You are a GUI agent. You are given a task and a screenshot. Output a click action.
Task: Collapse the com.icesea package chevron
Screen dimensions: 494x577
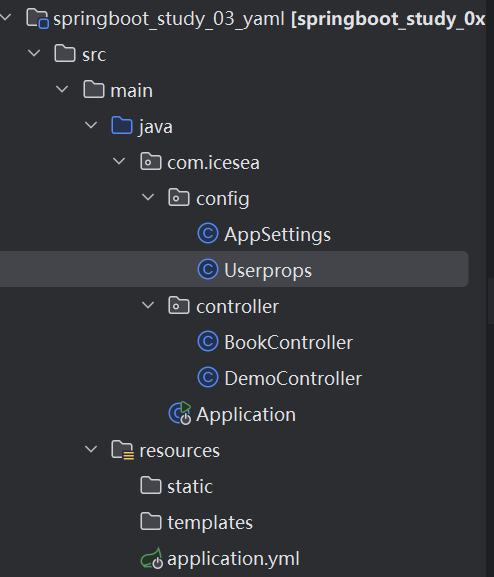(x=119, y=161)
